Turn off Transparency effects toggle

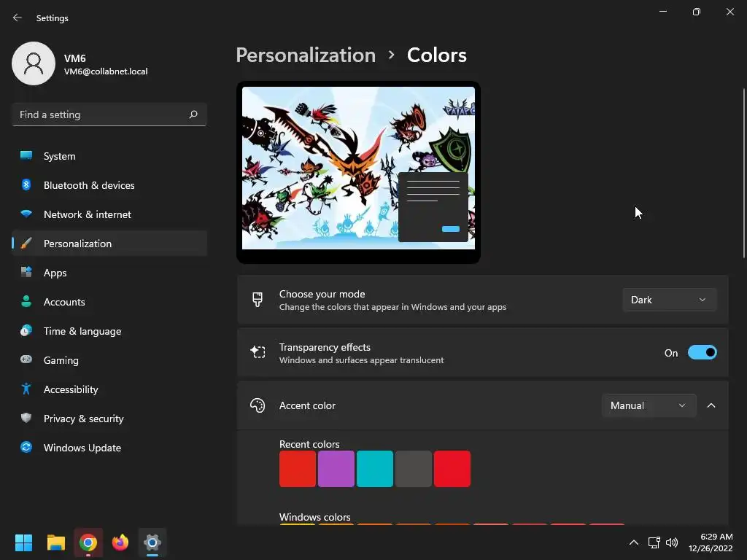click(703, 352)
